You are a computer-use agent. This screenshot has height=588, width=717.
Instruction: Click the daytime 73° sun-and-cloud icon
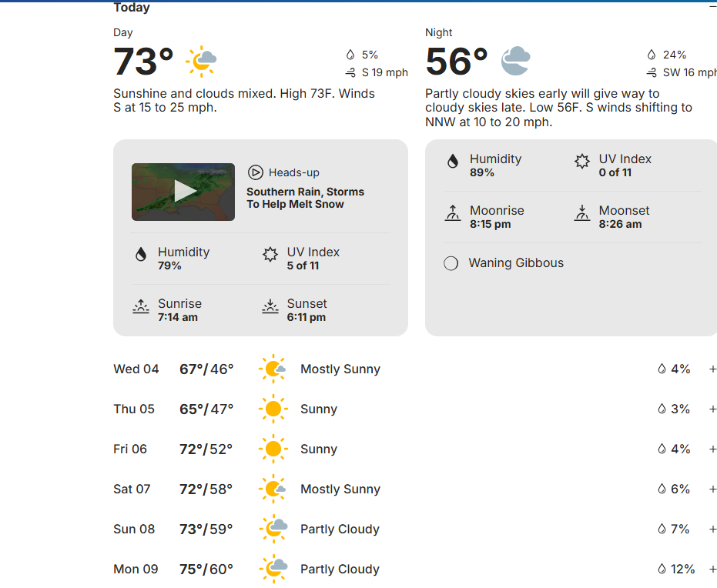point(201,61)
